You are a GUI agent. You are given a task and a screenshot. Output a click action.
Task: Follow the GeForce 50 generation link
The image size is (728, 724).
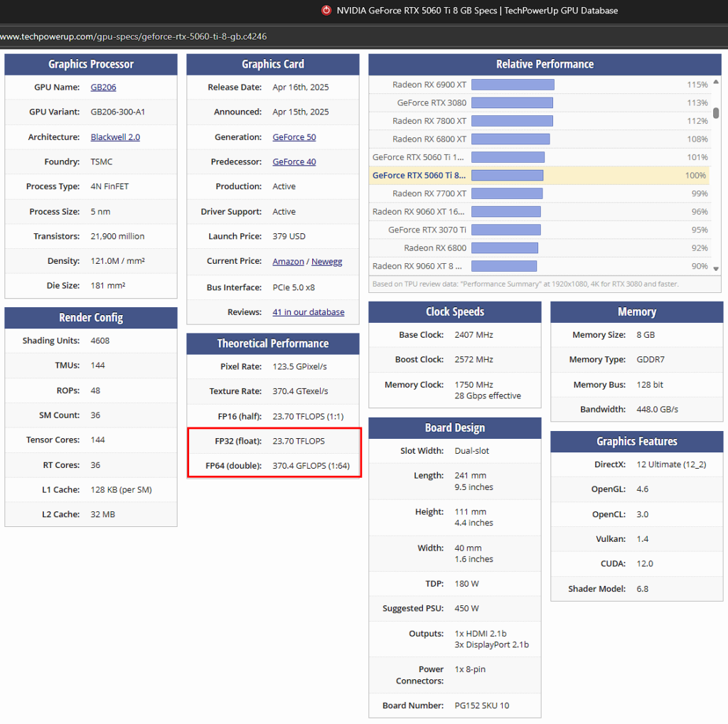[x=294, y=137]
